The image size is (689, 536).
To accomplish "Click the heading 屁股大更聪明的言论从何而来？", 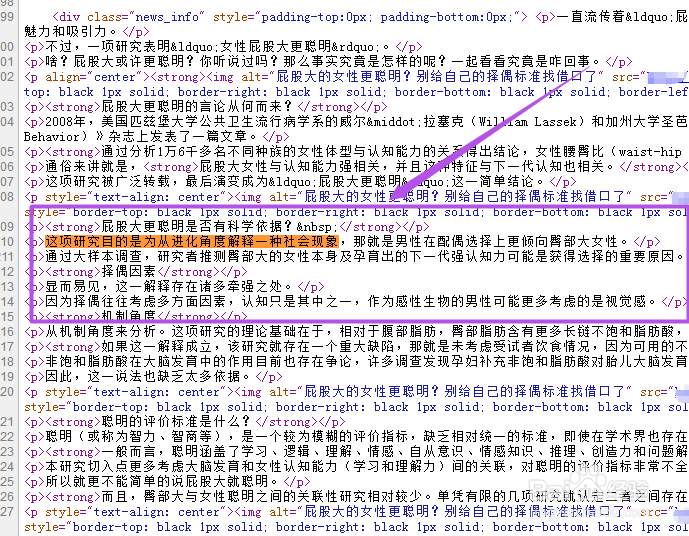I will [196, 107].
